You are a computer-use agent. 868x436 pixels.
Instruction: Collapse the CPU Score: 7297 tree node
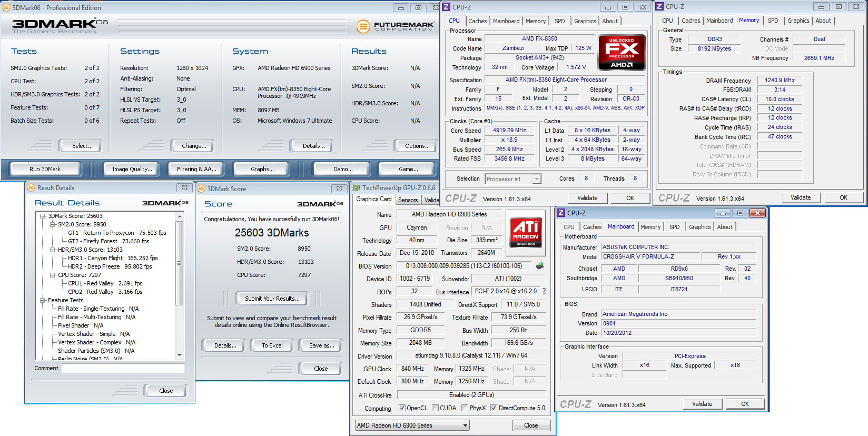pos(53,275)
